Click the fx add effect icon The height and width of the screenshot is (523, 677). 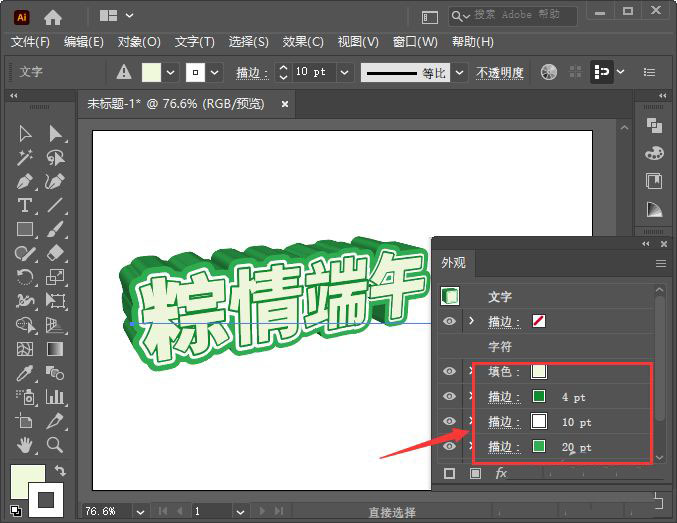click(x=502, y=473)
